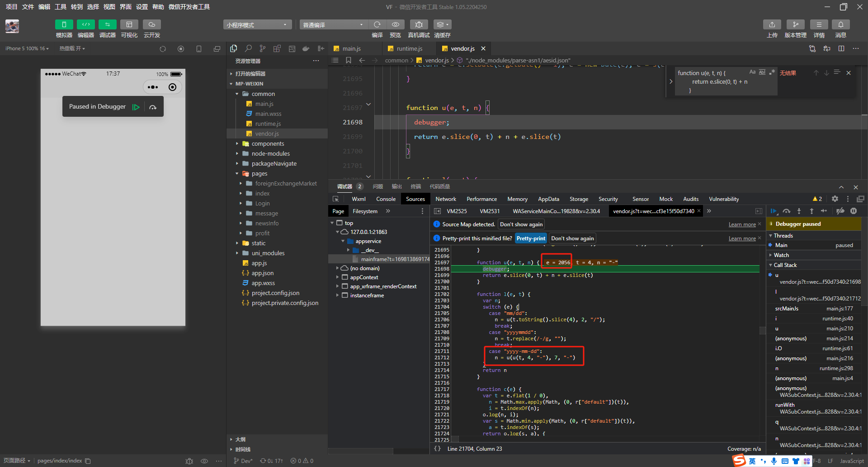
Task: Open the 普通编译 compile mode dropdown
Action: (x=333, y=25)
